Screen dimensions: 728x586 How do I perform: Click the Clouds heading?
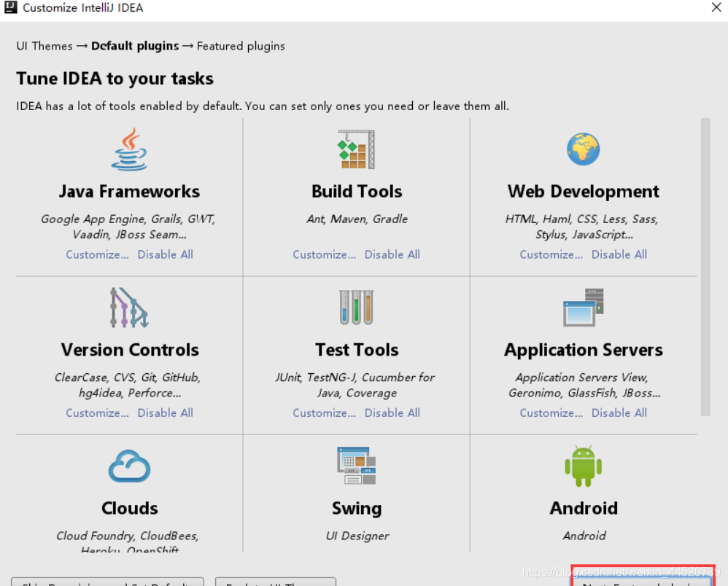point(130,509)
